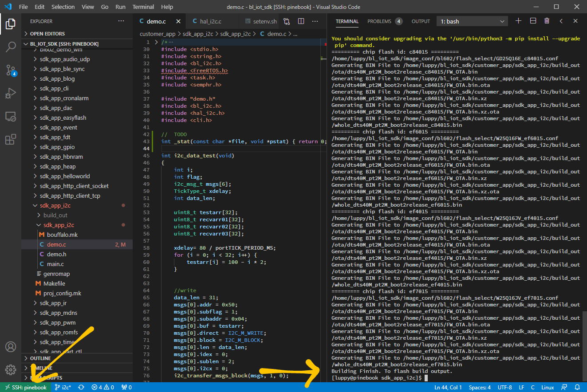The height and width of the screenshot is (392, 587).
Task: Expand the sdk_app_gpio folder
Action: pos(57,147)
